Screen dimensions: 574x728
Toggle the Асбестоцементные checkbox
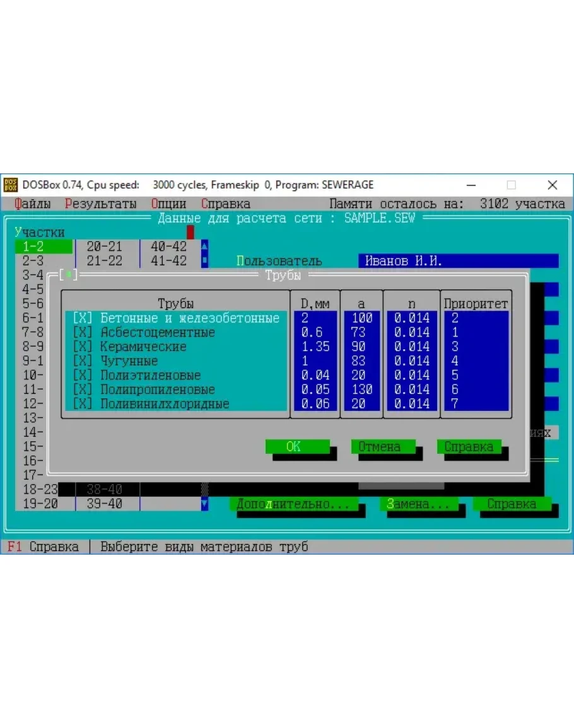click(83, 333)
